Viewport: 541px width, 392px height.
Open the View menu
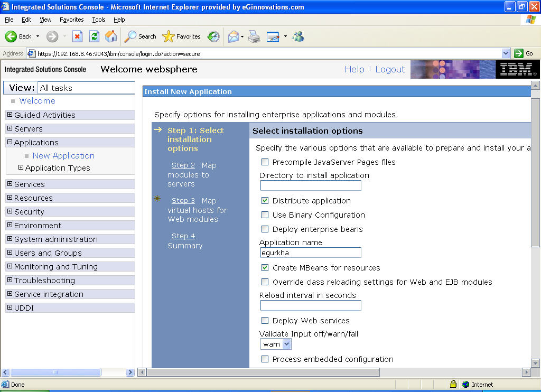45,20
